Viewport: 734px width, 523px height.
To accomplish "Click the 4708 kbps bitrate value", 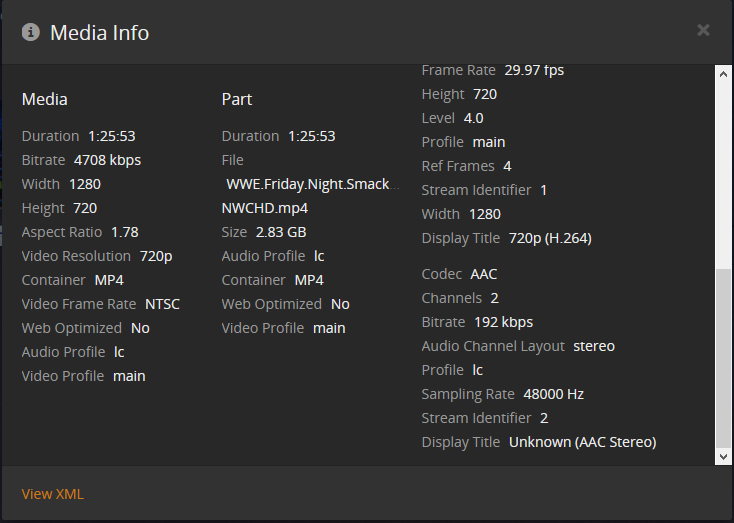I will (x=108, y=160).
